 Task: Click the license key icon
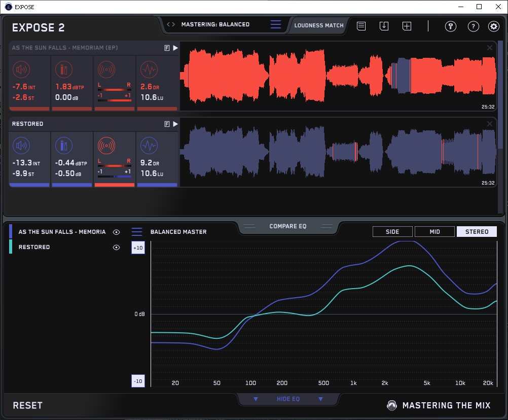point(451,26)
